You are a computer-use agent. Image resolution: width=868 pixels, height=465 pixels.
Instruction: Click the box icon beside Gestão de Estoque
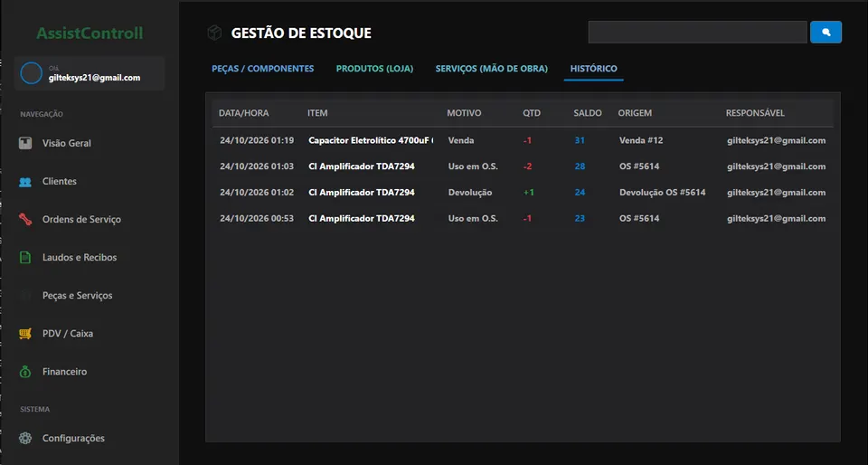[x=214, y=33]
